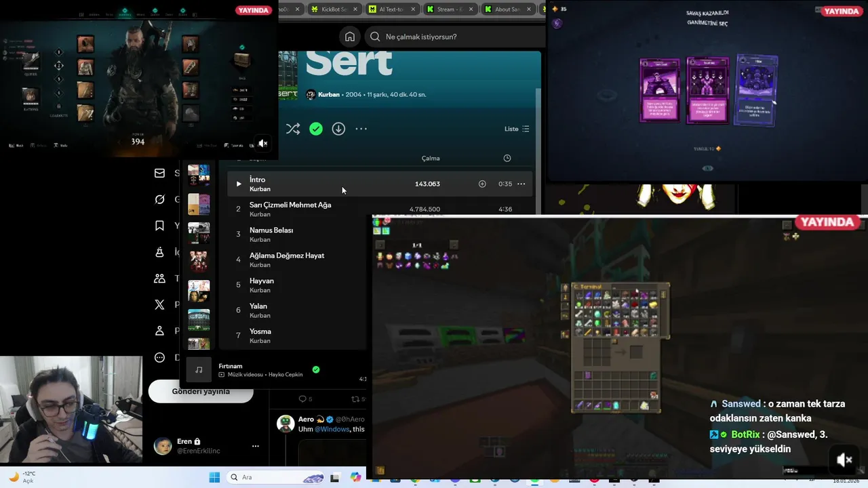Open X Grok slashed-circle icon
Image resolution: width=868 pixels, height=488 pixels.
pyautogui.click(x=159, y=199)
